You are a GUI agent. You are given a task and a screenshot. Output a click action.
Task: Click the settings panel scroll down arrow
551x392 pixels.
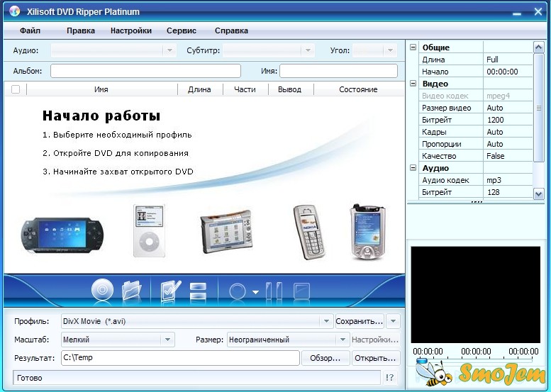click(x=539, y=194)
